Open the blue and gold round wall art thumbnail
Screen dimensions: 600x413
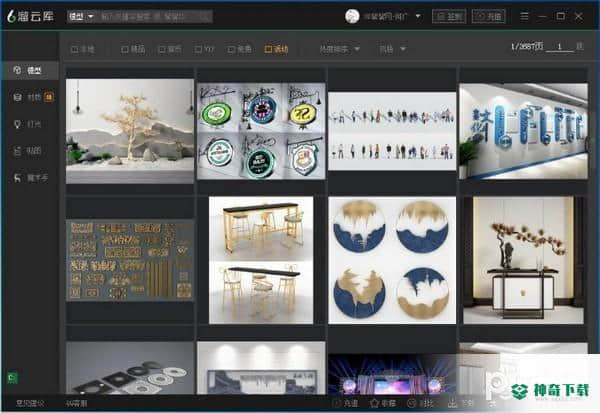[392, 260]
